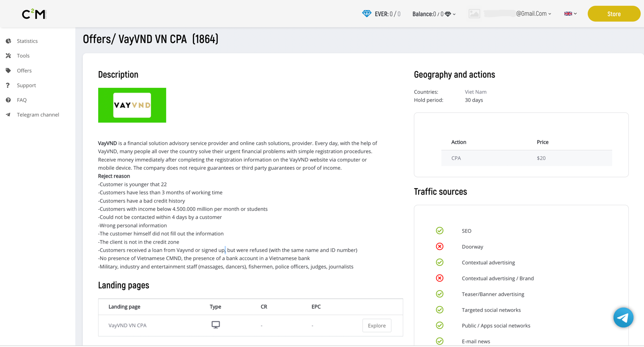The height and width of the screenshot is (347, 644).
Task: Click the Geography and actions heading
Action: point(454,75)
